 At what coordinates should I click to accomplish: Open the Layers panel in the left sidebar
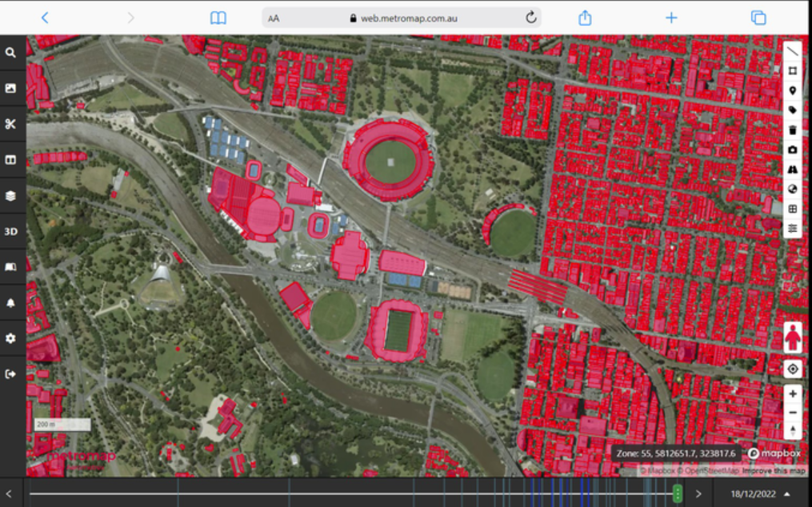tap(10, 195)
